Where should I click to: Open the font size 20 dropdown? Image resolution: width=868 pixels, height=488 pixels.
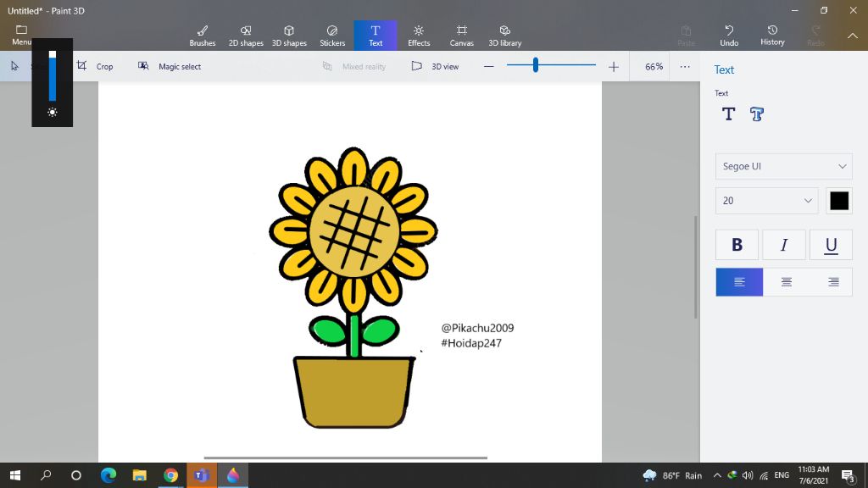coord(766,201)
